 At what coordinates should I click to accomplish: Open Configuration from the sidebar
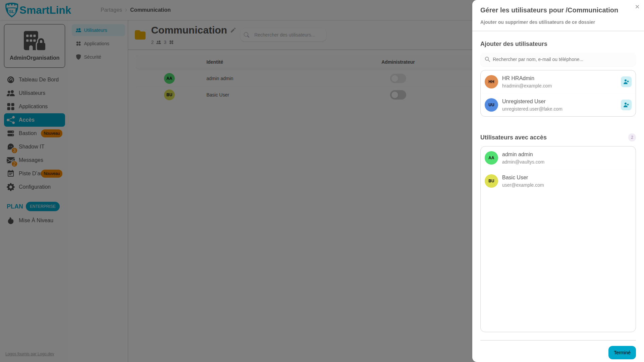coord(34,187)
